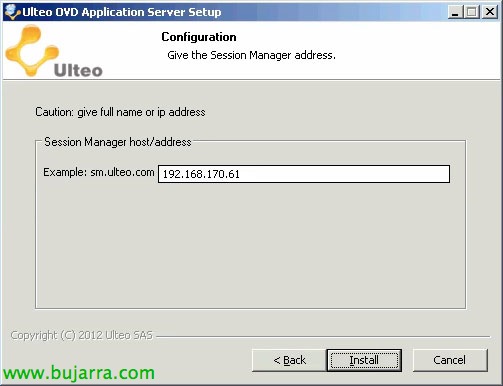Cancel the setup wizard
Viewport: 503px width, 386px height.
coord(450,360)
